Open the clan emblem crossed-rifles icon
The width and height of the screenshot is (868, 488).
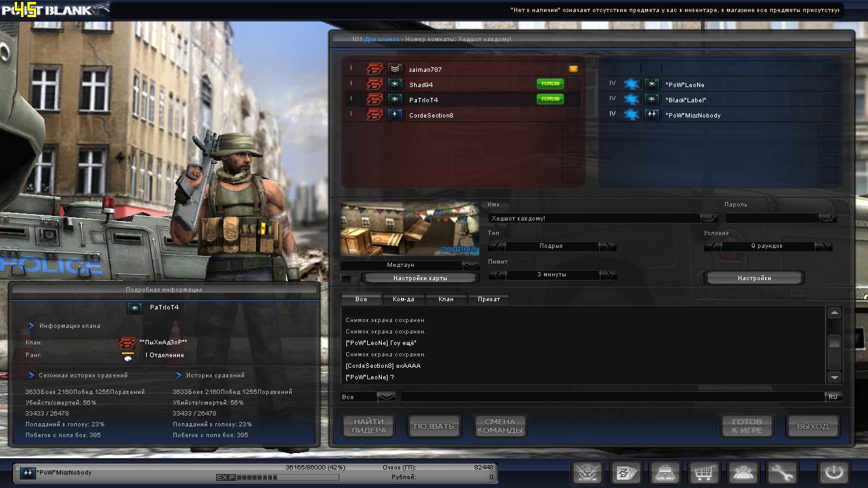(x=588, y=473)
